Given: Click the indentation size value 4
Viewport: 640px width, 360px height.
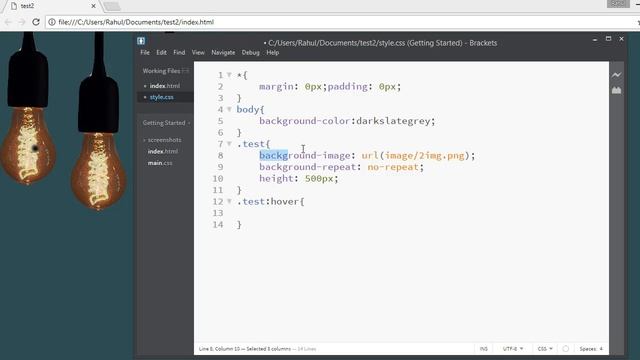Looking at the screenshot, I should (601, 349).
